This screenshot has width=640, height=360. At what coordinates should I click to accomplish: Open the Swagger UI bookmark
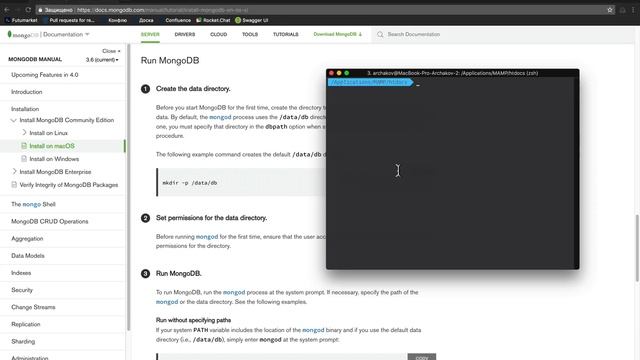[251, 20]
